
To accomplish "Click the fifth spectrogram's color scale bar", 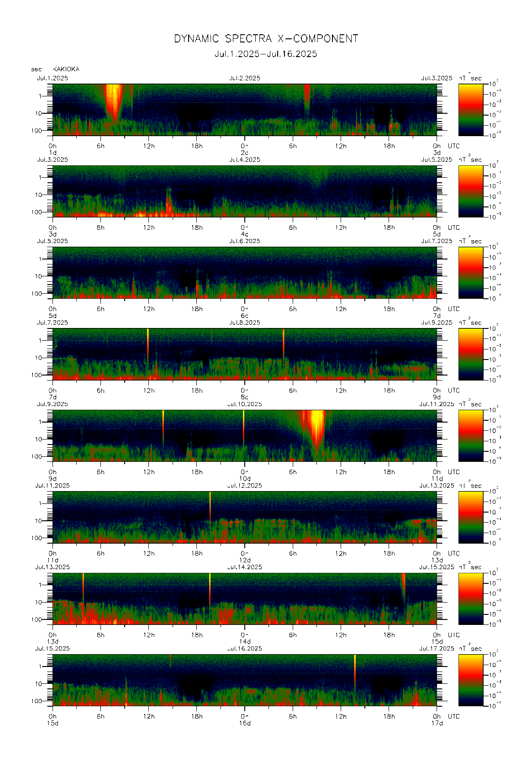I will [x=470, y=435].
